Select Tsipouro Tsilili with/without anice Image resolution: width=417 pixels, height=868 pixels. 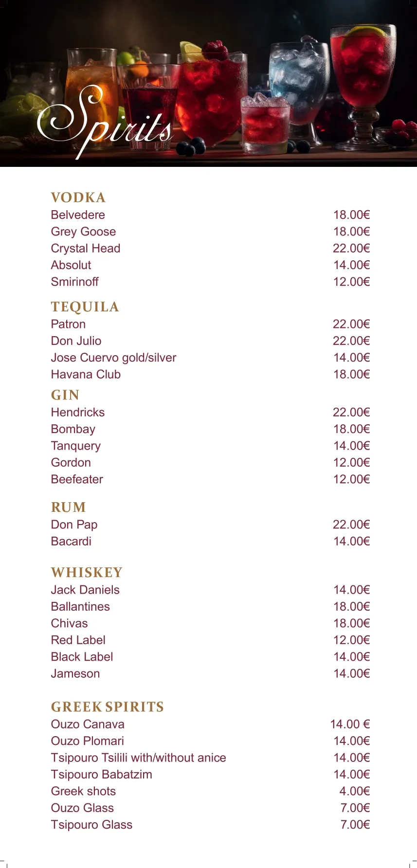pyautogui.click(x=139, y=758)
